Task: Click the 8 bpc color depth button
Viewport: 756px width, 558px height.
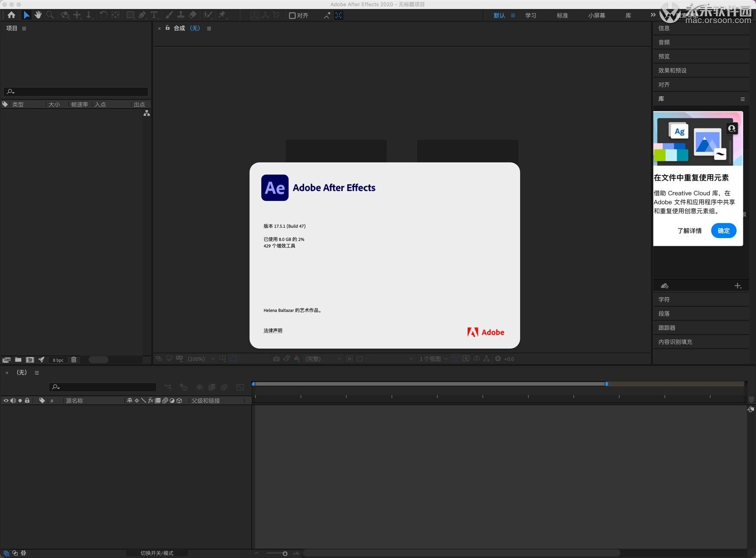Action: 58,360
